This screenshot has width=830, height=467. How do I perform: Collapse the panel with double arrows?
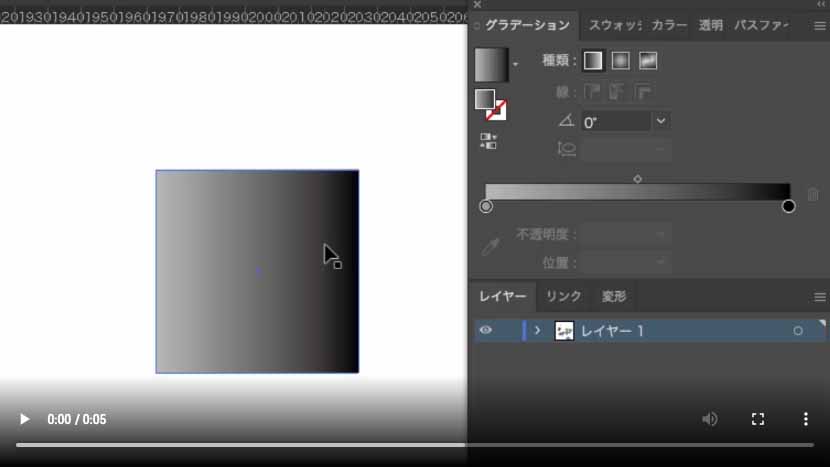(821, 4)
